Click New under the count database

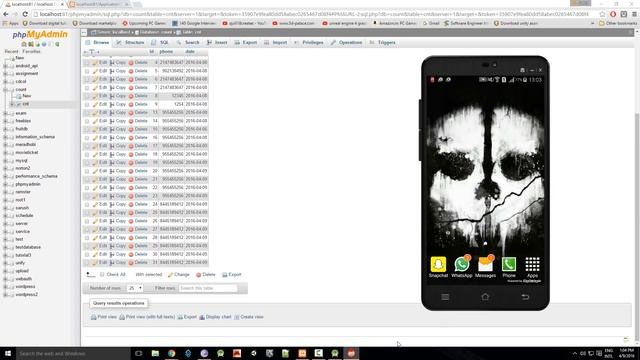click(27, 96)
